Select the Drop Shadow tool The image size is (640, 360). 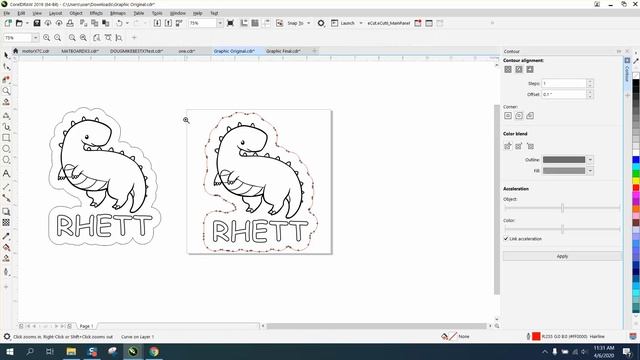coord(6,211)
